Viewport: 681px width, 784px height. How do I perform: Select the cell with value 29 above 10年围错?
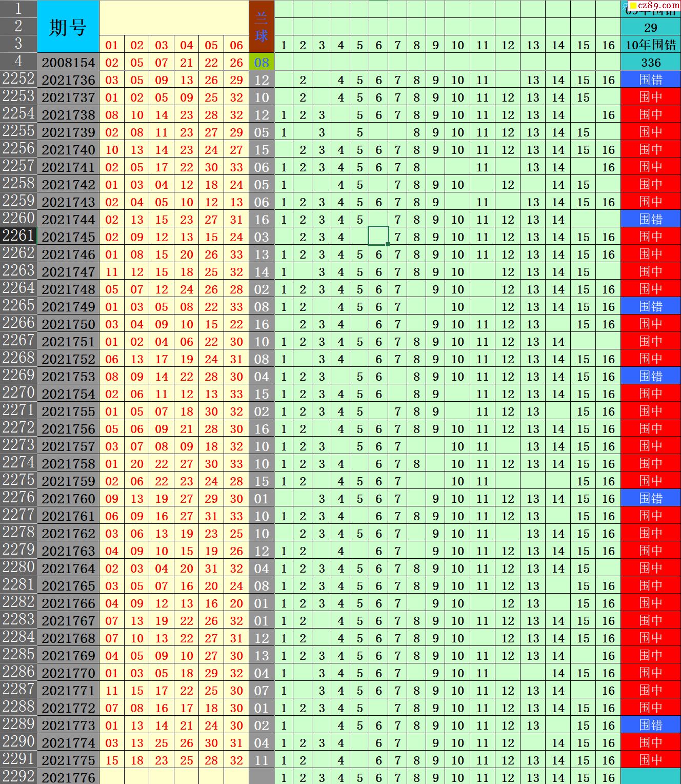click(x=651, y=27)
